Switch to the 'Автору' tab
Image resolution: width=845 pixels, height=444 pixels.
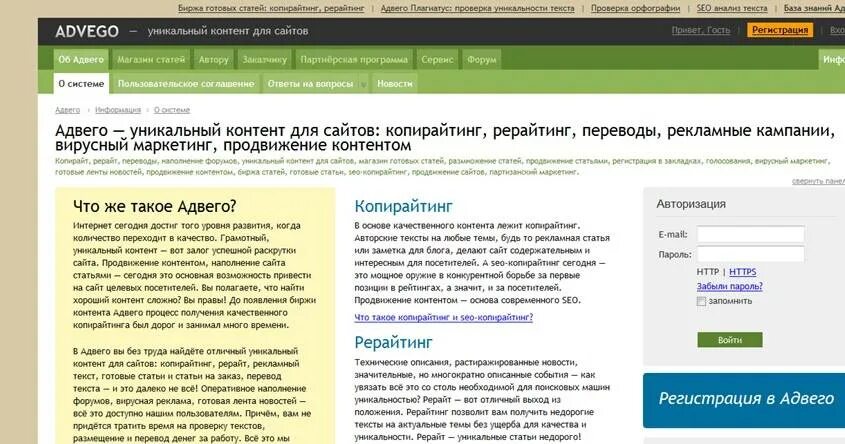pos(213,59)
